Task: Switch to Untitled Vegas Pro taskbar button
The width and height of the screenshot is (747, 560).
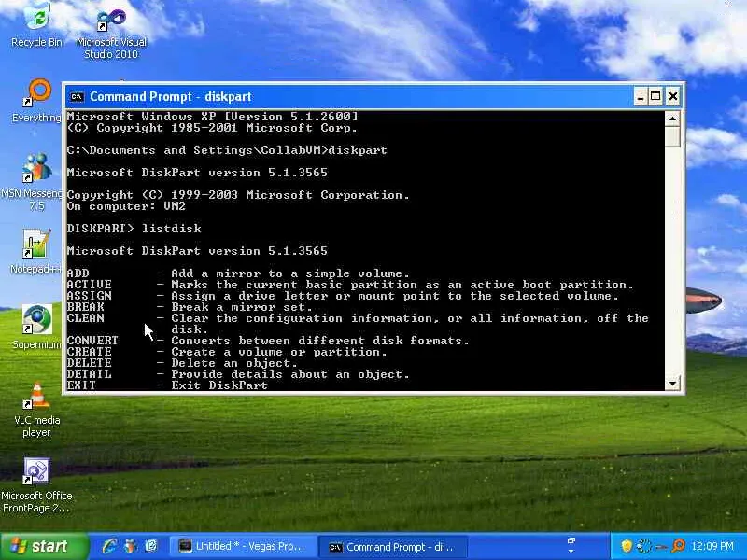Action: tap(243, 546)
